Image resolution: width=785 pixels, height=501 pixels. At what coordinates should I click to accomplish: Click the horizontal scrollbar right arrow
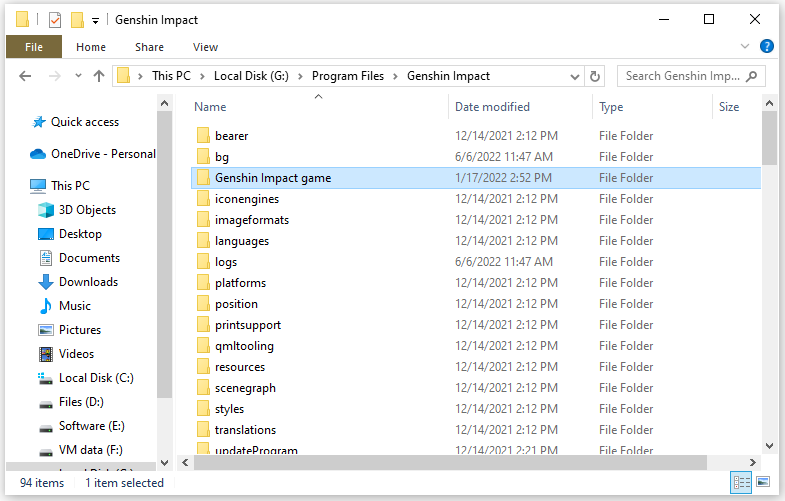[x=752, y=462]
